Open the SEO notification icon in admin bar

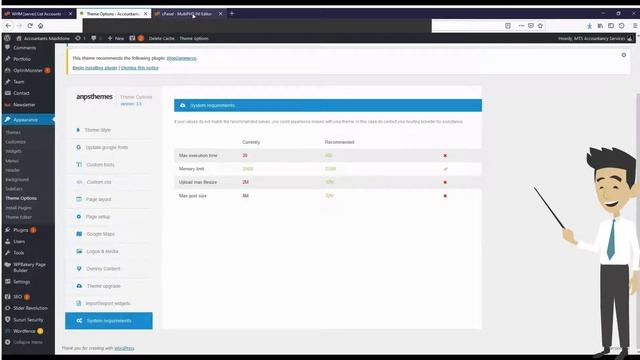point(137,38)
